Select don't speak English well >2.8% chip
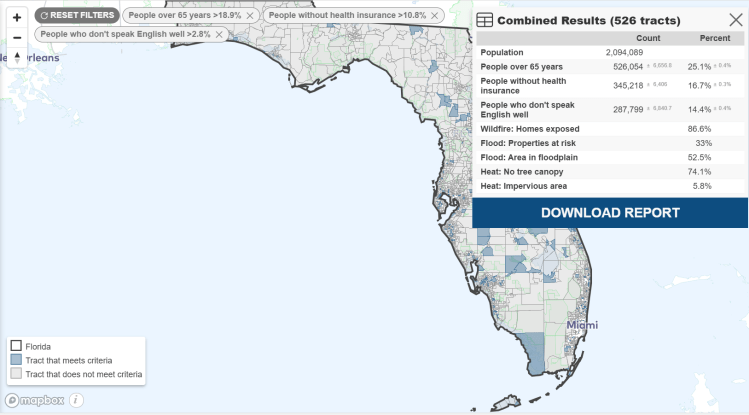749x415 pixels. [131, 34]
